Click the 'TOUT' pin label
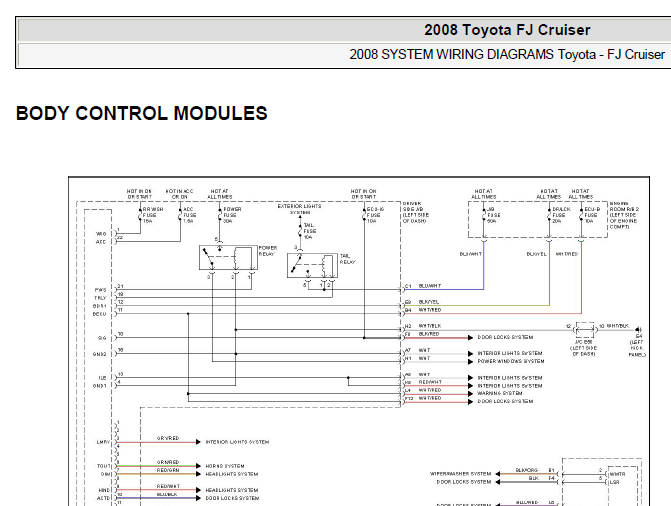671x506 pixels. click(104, 466)
